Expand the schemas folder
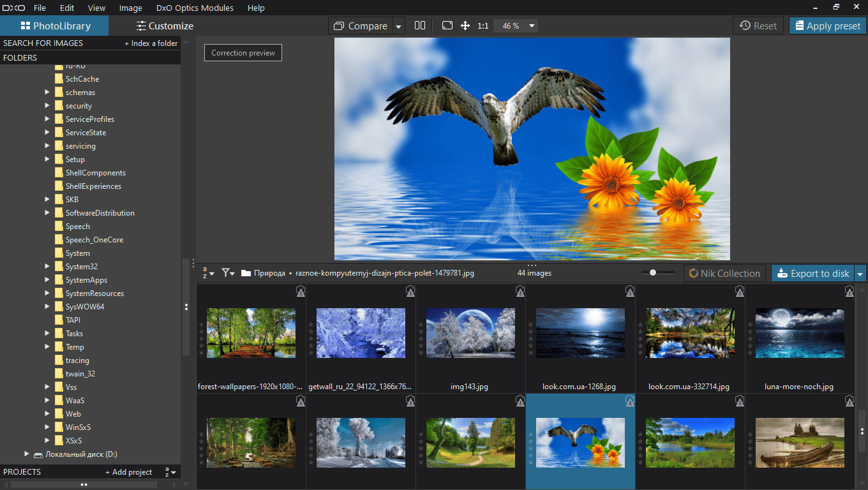 pyautogui.click(x=47, y=93)
